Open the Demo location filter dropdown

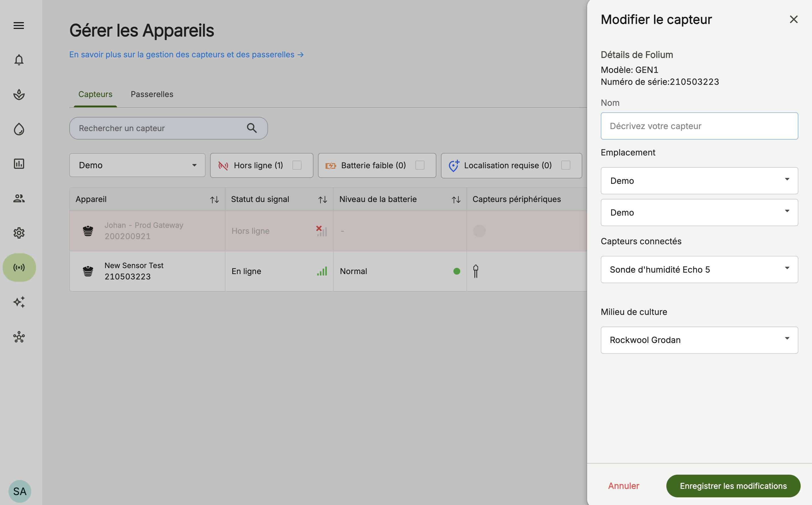(x=137, y=165)
